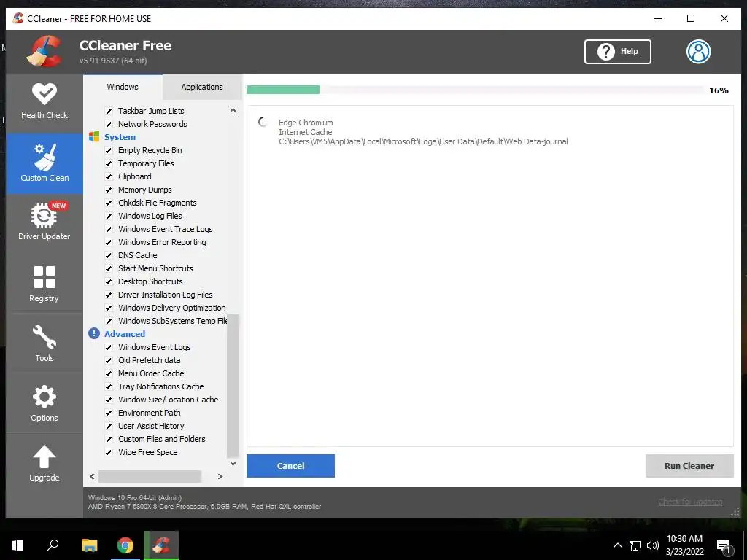Click the Advanced category heading
The height and width of the screenshot is (560, 747).
click(x=125, y=334)
